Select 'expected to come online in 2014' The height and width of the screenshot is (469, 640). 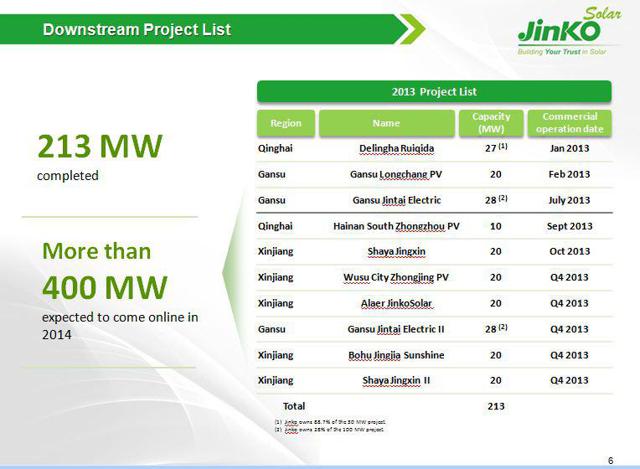(120, 326)
